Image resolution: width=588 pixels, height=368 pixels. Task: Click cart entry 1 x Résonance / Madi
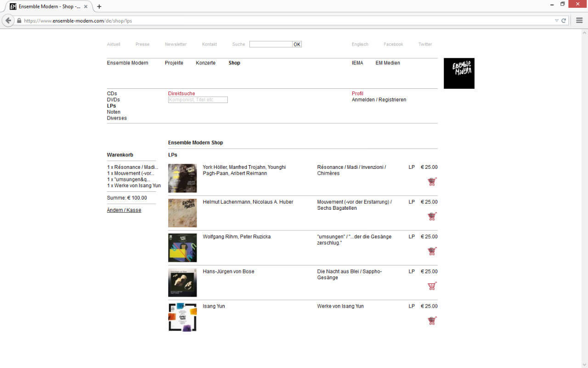click(x=133, y=167)
